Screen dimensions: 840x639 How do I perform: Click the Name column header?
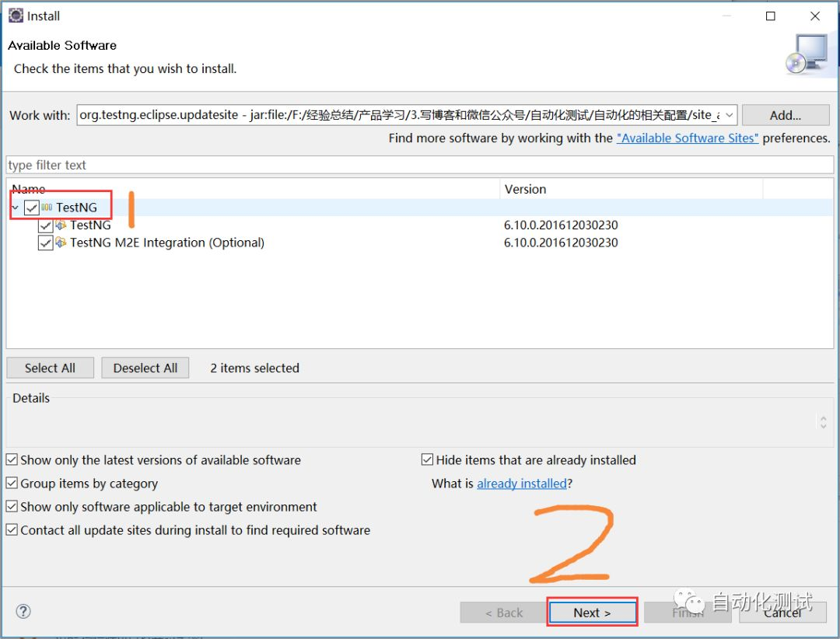pos(254,189)
